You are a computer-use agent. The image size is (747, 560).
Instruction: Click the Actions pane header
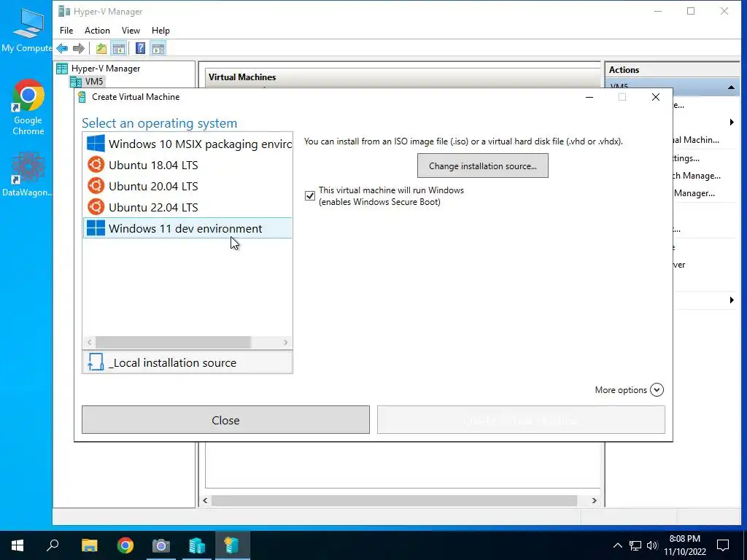point(672,69)
